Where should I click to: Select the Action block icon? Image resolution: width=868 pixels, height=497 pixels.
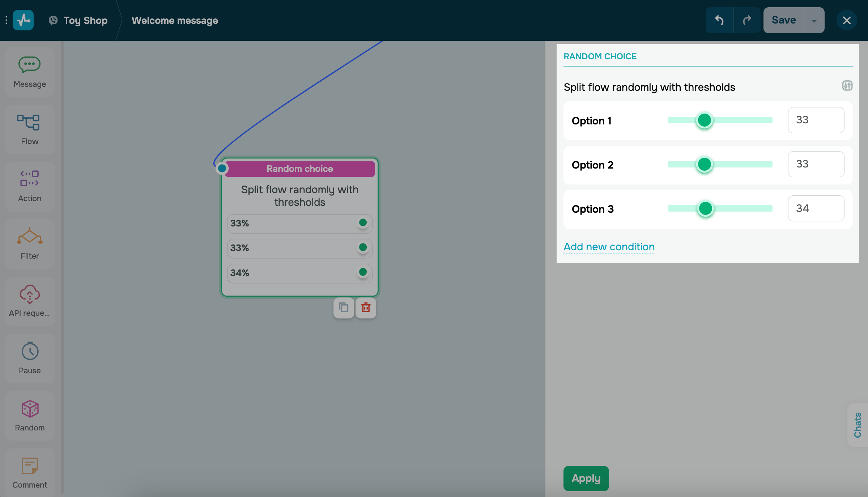pos(29,179)
